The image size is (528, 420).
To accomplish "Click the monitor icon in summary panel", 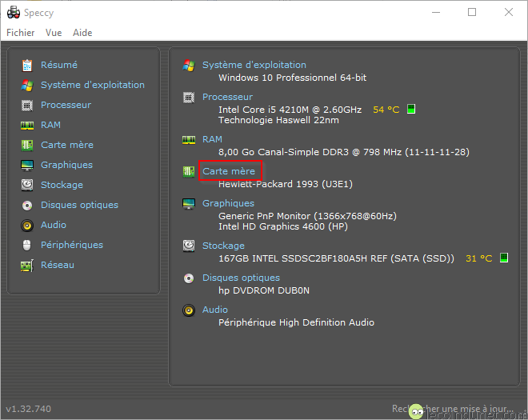I will [x=189, y=204].
